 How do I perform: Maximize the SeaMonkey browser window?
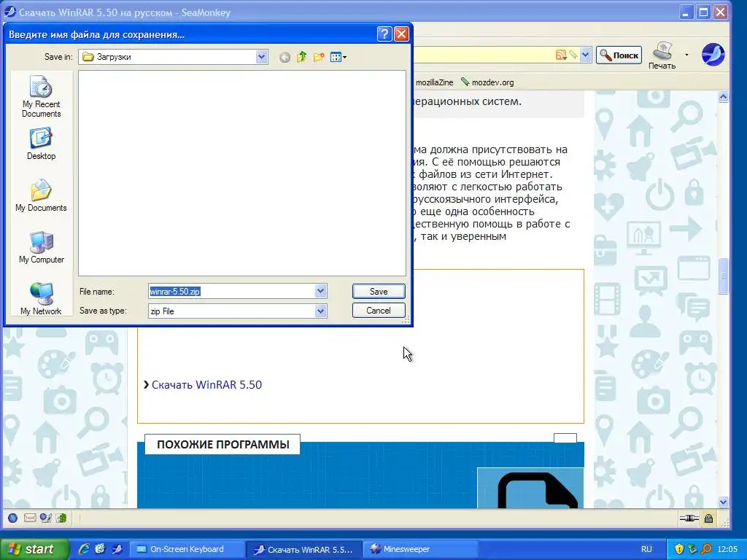(703, 12)
